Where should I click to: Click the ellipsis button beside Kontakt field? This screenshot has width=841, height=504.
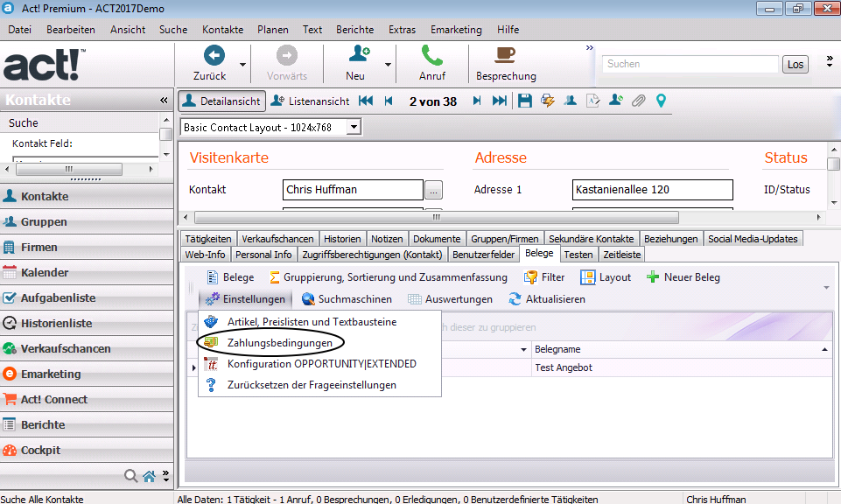(433, 190)
